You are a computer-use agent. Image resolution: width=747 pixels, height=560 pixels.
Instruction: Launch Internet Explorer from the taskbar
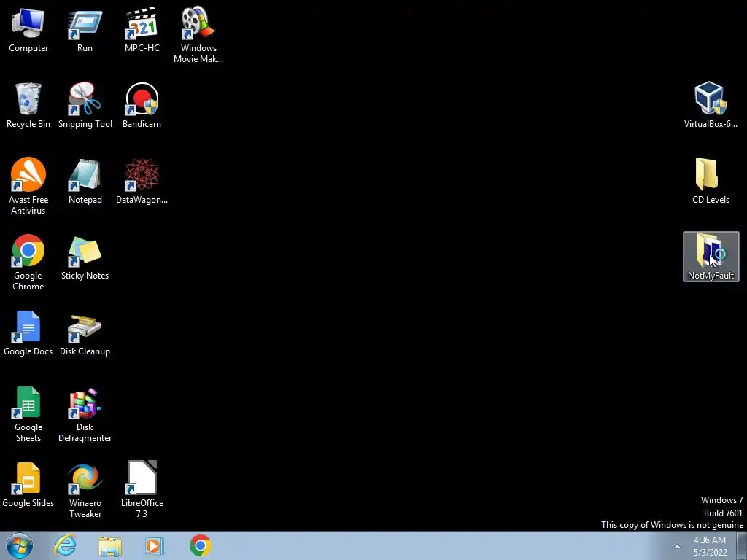(65, 545)
